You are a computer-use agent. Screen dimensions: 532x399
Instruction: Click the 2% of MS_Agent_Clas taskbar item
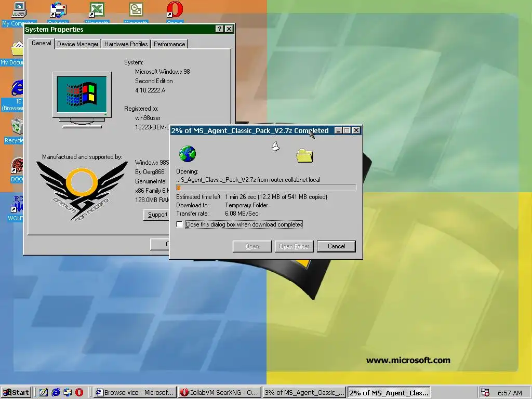389,393
